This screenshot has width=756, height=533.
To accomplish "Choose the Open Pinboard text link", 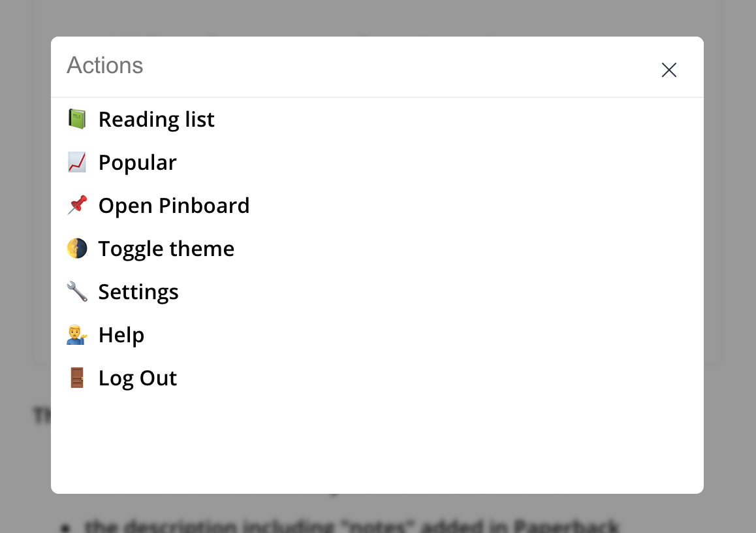I will click(174, 206).
